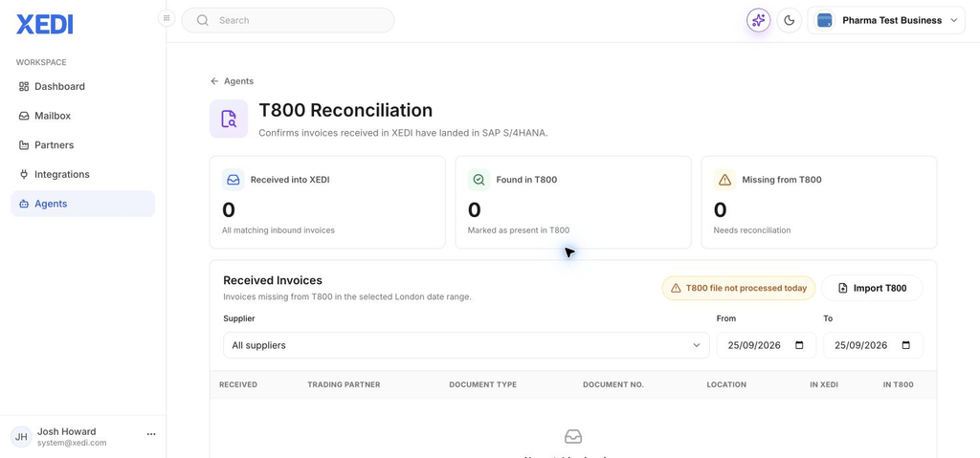Click the To date field
Viewport: 980px width, 458px height.
coord(873,345)
